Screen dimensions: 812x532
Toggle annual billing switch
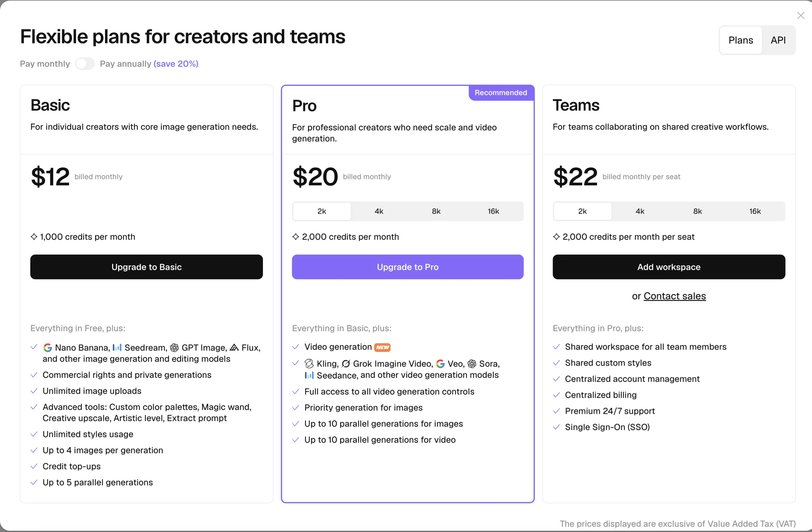pos(85,64)
